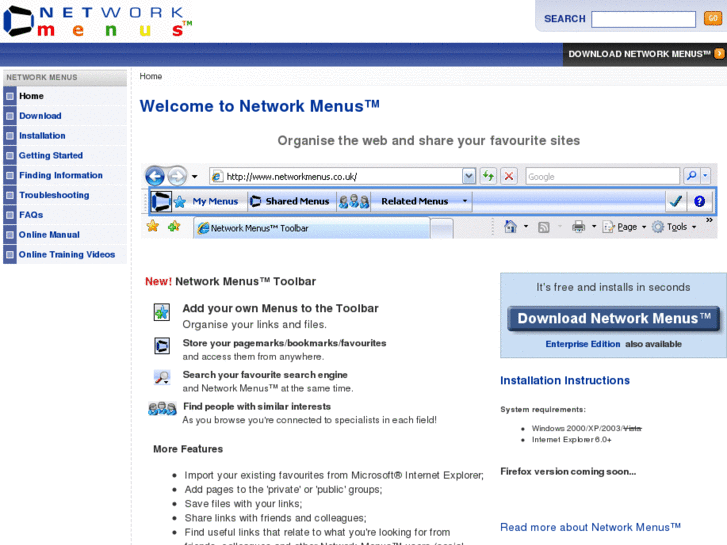This screenshot has height=545, width=727.
Task: Click the RSS feeds icon
Action: coord(543,227)
